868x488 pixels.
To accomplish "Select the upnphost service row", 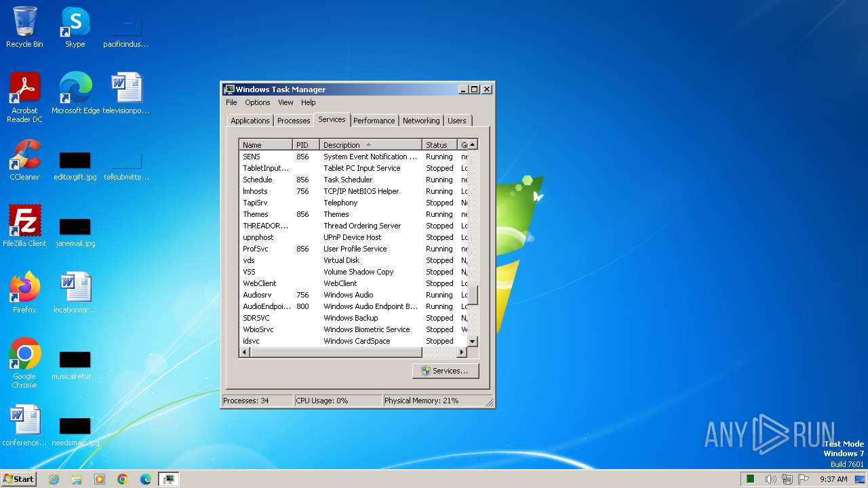I will 353,237.
